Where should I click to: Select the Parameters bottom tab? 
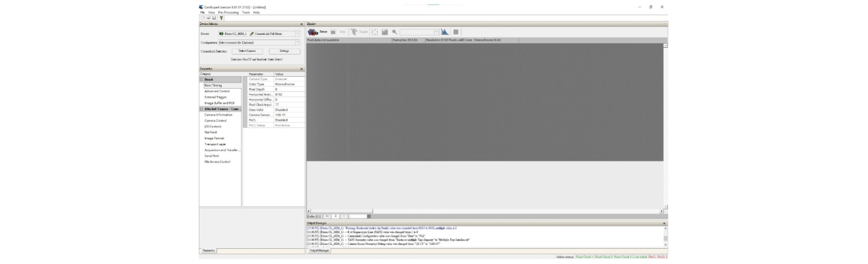click(x=208, y=251)
